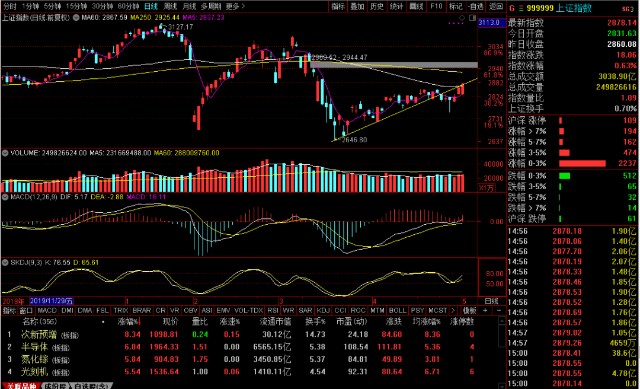The height and width of the screenshot is (389, 640).
Task: Click the small window icon near price axis
Action: tap(472, 18)
